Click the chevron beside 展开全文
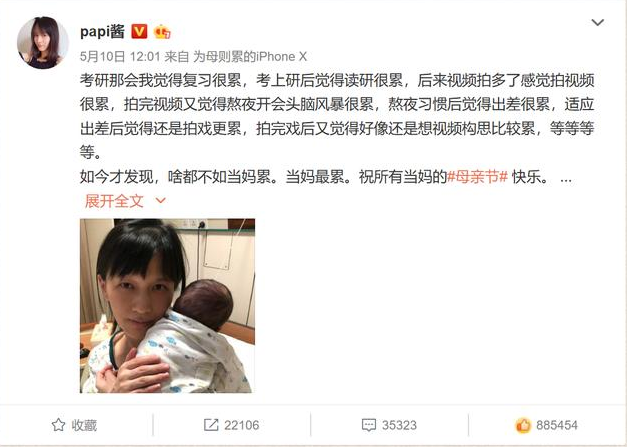This screenshot has width=627, height=447. click(x=160, y=200)
